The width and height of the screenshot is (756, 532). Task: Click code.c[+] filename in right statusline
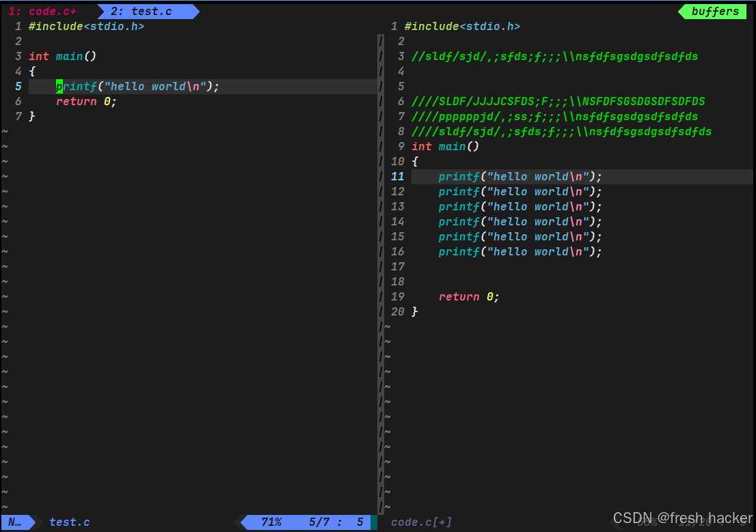tap(421, 522)
